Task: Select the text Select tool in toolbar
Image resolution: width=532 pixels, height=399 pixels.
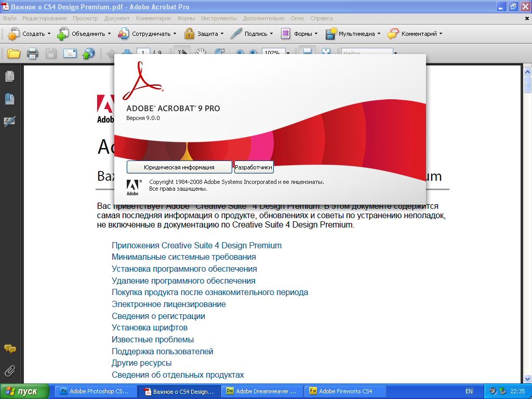Action: click(182, 51)
